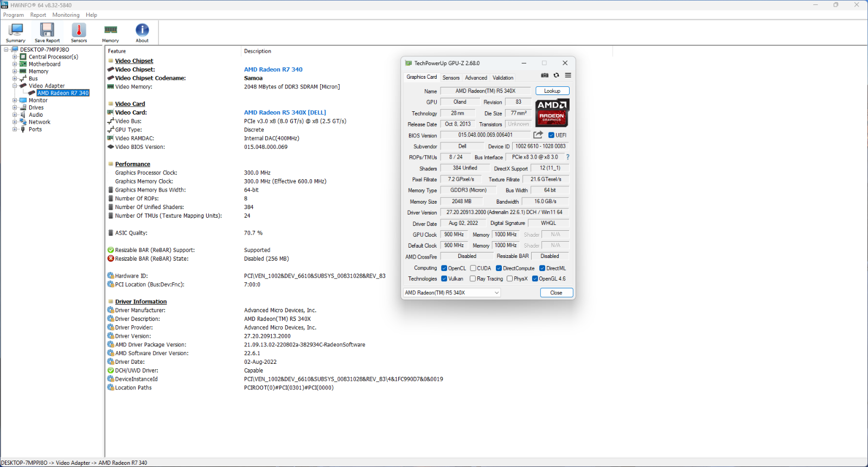Screen dimensions: 868x467
Task: Toggle the Ray Tracing checkbox
Action: [x=473, y=279]
